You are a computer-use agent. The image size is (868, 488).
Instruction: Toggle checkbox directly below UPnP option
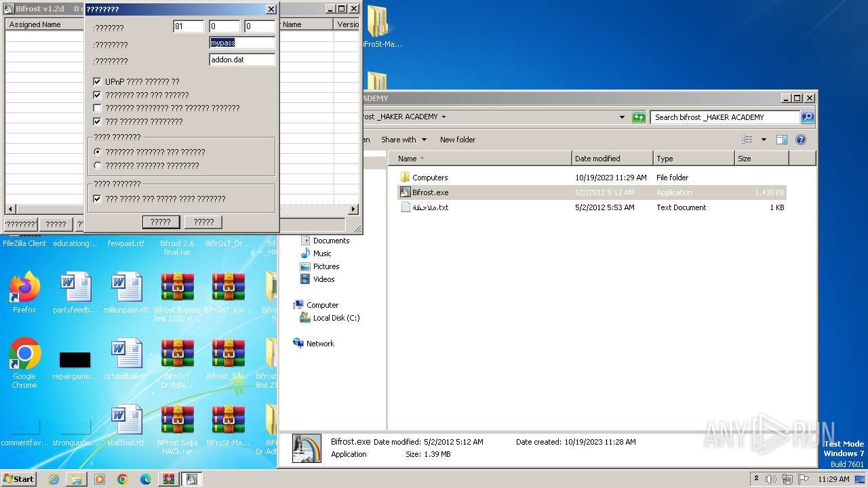[x=97, y=96]
